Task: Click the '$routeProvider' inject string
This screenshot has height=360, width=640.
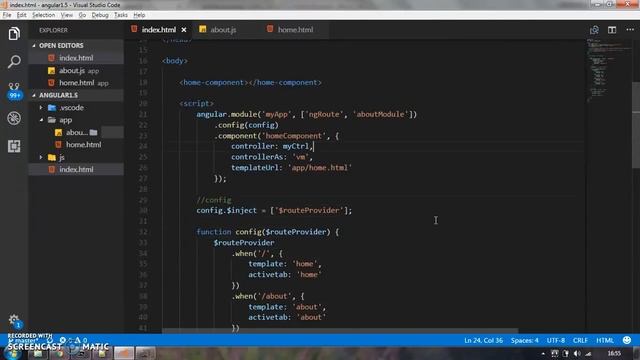Action: click(309, 211)
